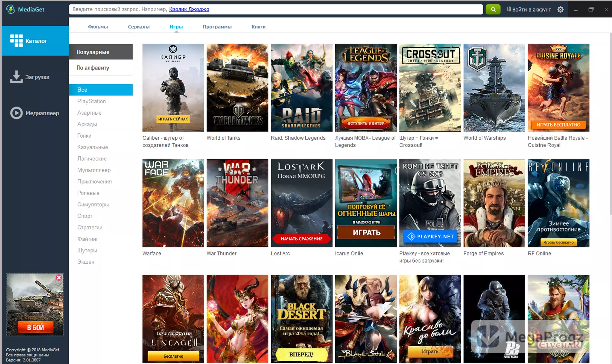This screenshot has width=612, height=364.
Task: Switch to the Книги tab
Action: click(259, 27)
